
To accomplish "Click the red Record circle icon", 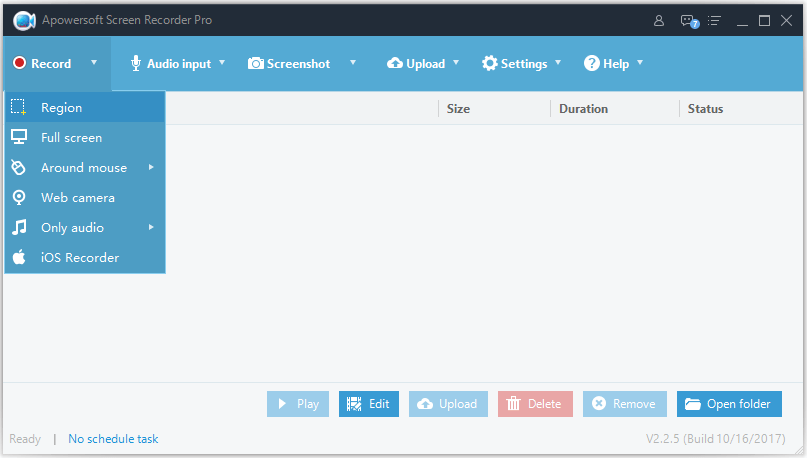I will point(20,63).
